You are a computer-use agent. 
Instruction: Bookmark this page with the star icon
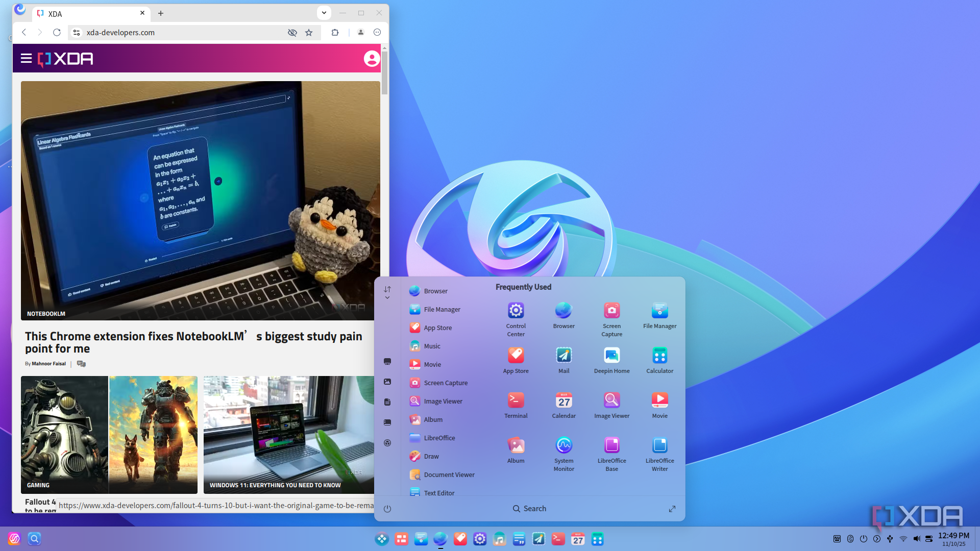point(309,33)
